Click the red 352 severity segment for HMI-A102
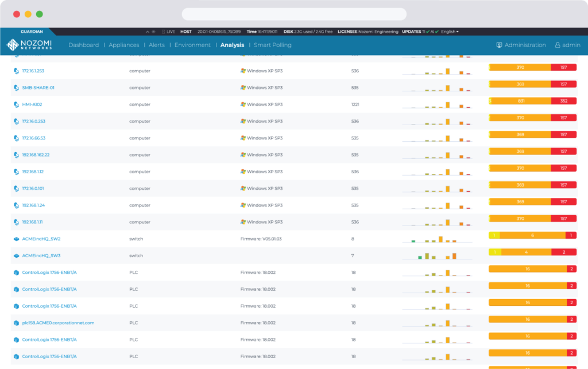Image resolution: width=588 pixels, height=369 pixels. click(563, 101)
